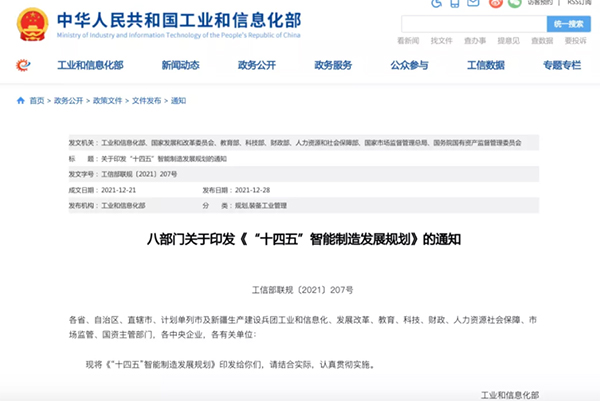Click the red swirl icon beside navigation
Viewport: 600px width, 401px height.
tap(23, 65)
